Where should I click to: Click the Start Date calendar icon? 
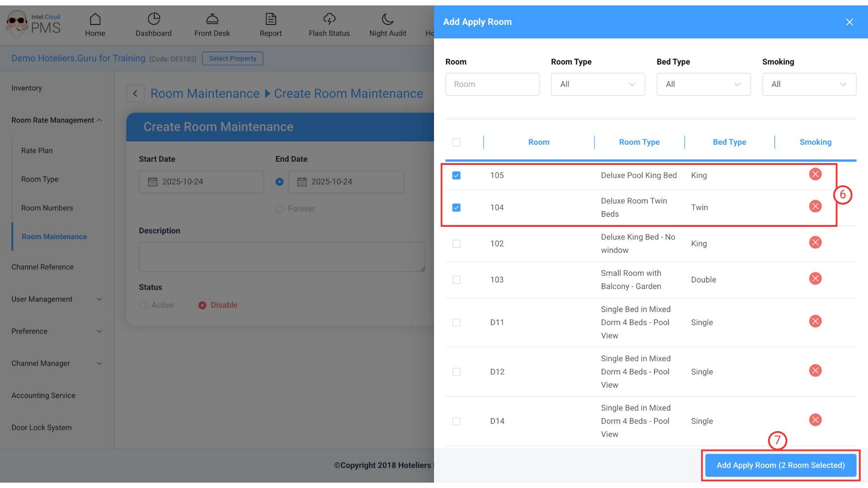click(153, 182)
